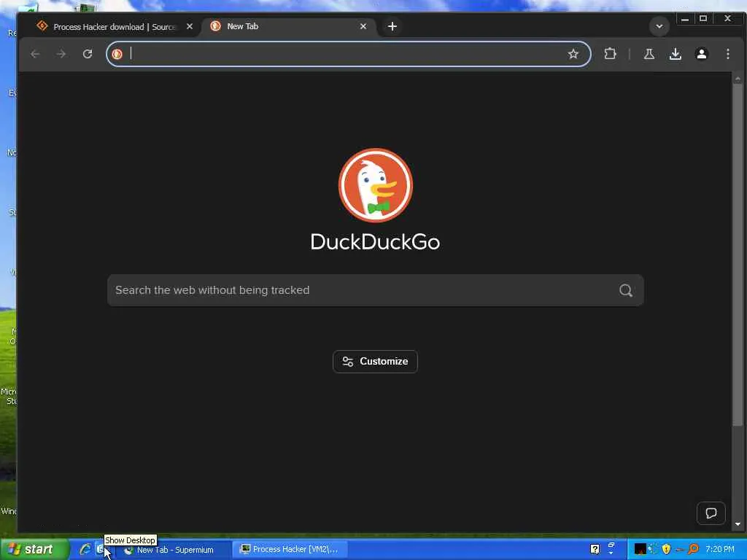Open the tab search dropdown arrow
747x560 pixels.
coord(659,27)
